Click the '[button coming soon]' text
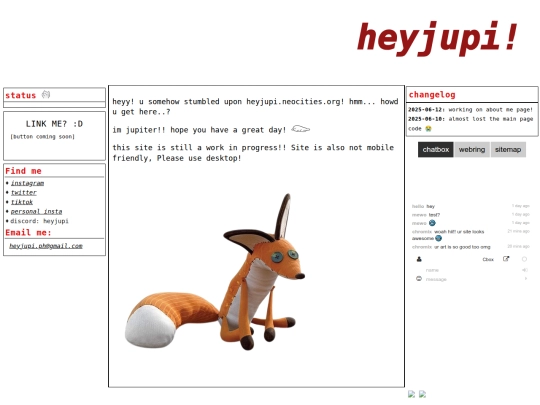The width and height of the screenshot is (540, 405). [42, 137]
